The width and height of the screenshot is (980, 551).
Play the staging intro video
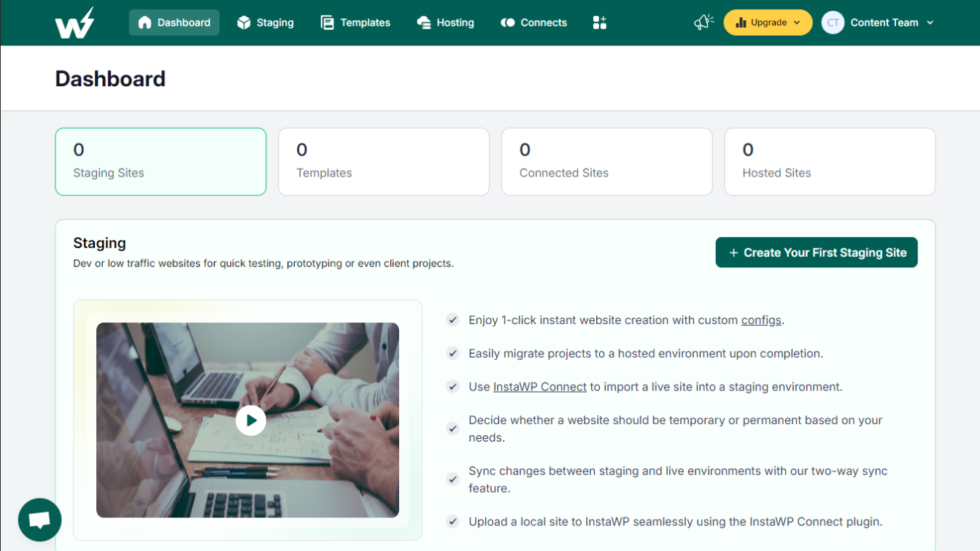coord(251,420)
